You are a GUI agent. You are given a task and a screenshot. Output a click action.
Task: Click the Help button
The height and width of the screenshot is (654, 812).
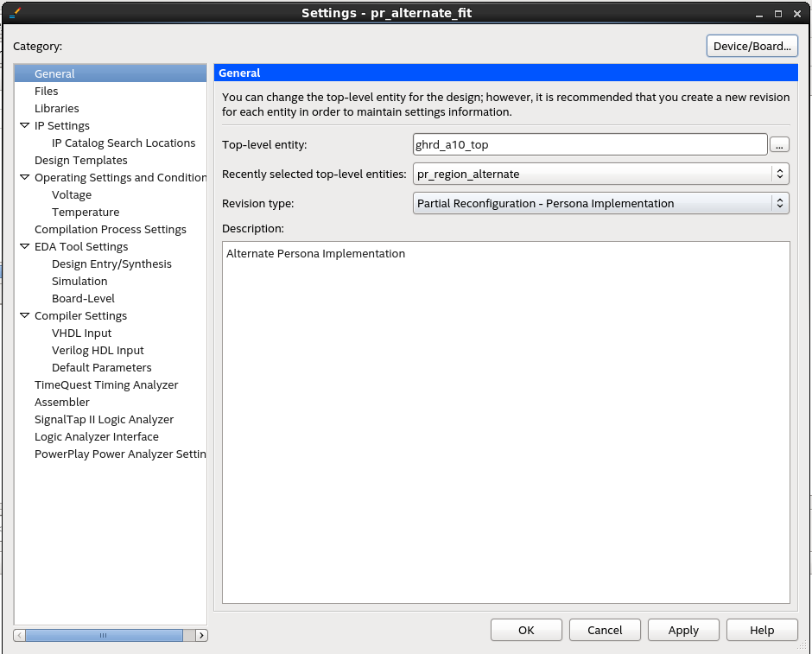[x=762, y=630]
